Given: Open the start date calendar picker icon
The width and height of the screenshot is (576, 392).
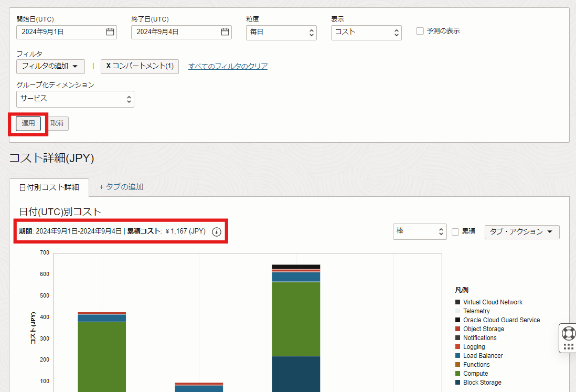Looking at the screenshot, I should pos(110,32).
